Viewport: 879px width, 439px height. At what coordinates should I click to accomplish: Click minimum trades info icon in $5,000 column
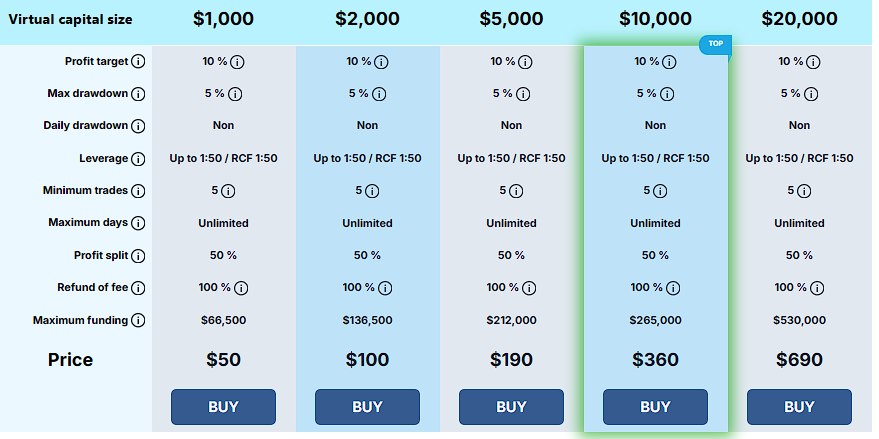[x=515, y=191]
